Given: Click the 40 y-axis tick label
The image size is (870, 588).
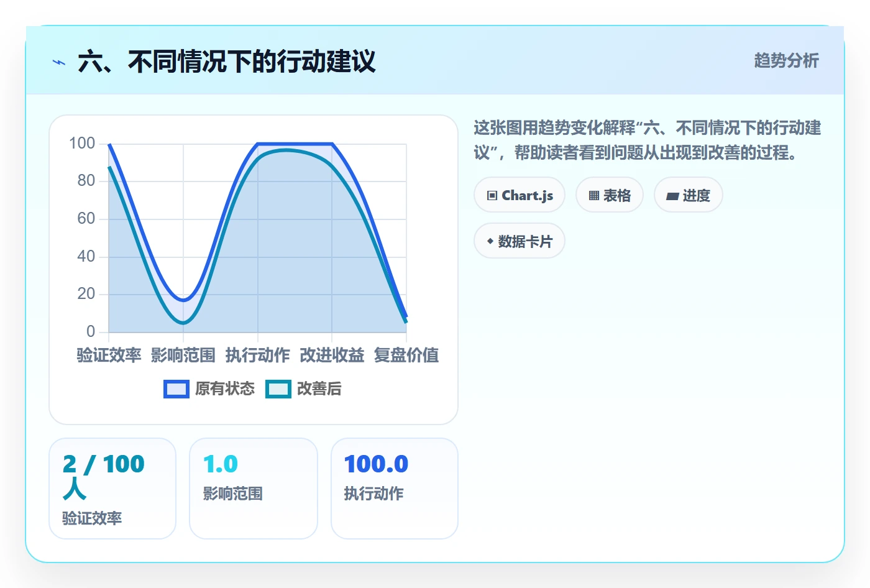Looking at the screenshot, I should [x=86, y=256].
